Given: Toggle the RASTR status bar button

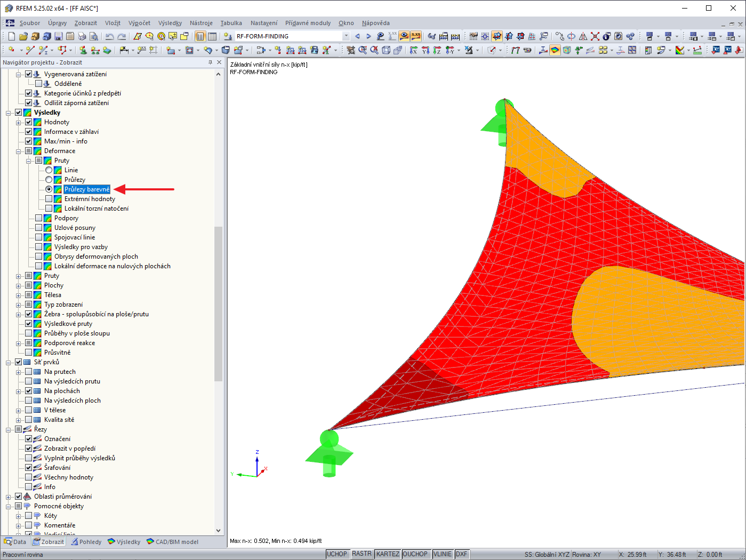Looking at the screenshot, I should pyautogui.click(x=362, y=554).
